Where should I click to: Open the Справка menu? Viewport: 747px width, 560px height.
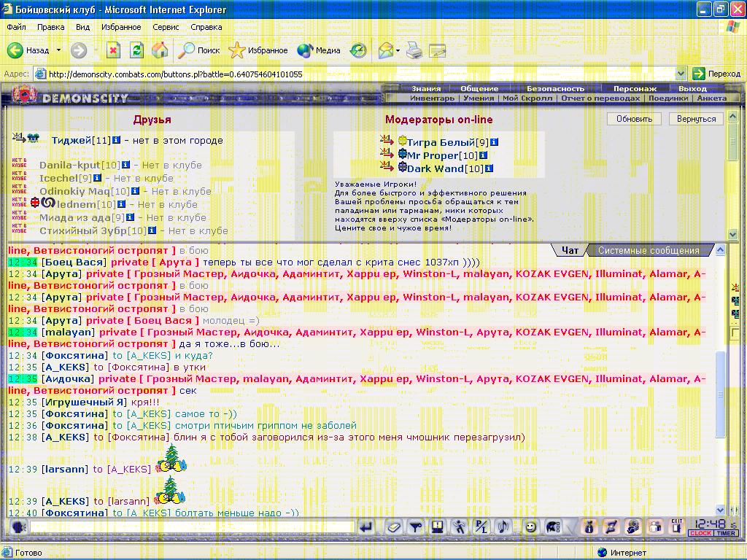point(206,27)
